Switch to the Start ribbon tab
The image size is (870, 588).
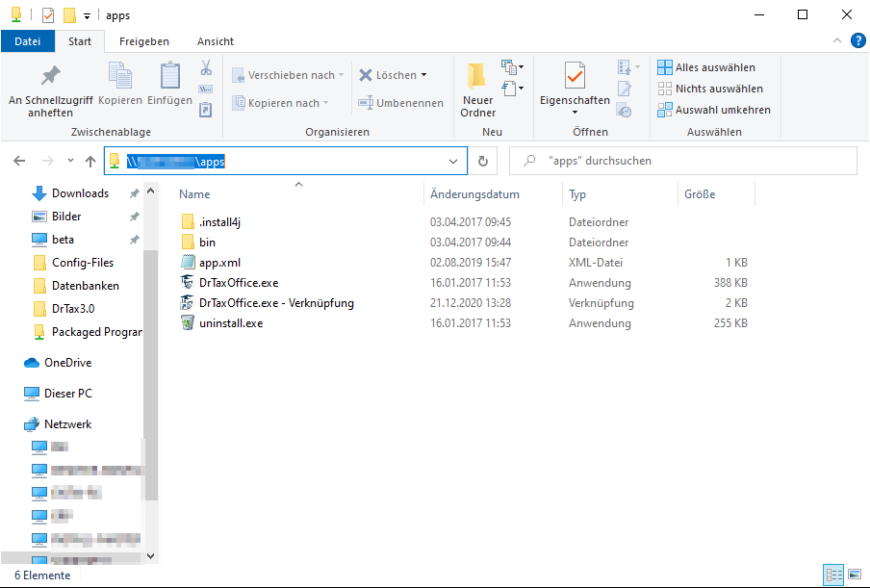(x=80, y=41)
